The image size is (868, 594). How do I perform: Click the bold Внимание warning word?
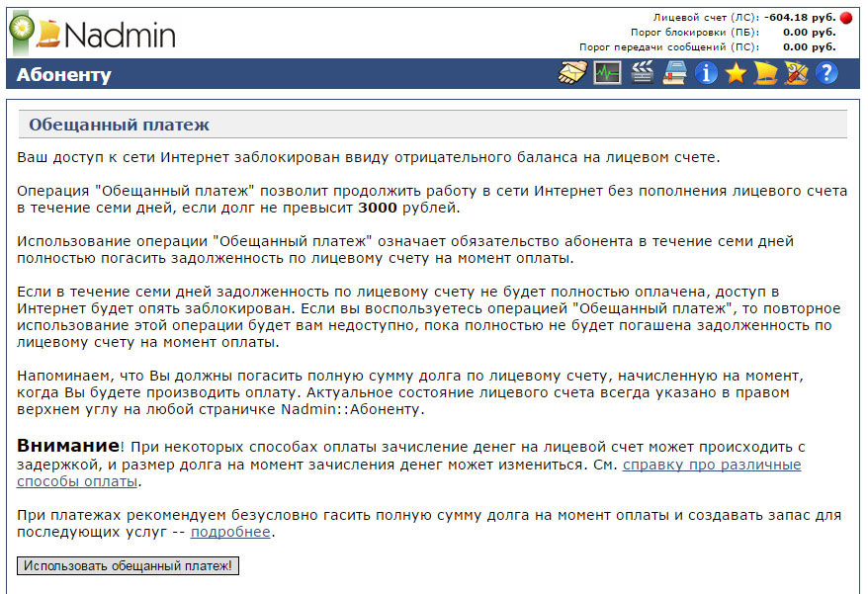pyautogui.click(x=68, y=445)
